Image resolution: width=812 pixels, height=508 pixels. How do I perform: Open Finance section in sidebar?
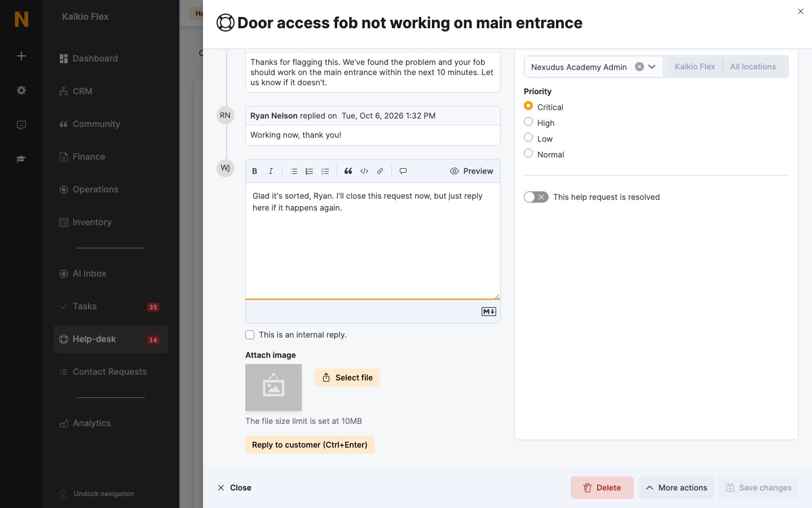pyautogui.click(x=111, y=156)
